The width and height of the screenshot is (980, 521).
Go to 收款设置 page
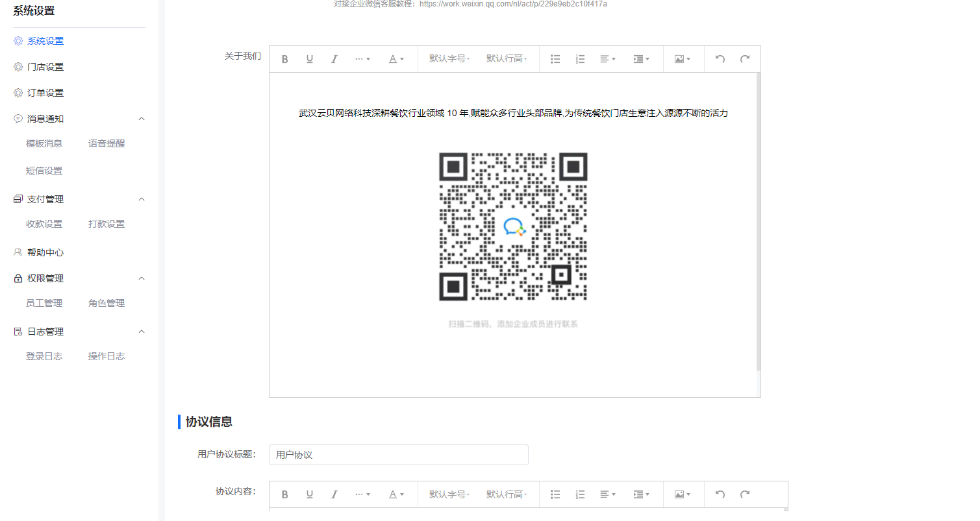point(44,224)
